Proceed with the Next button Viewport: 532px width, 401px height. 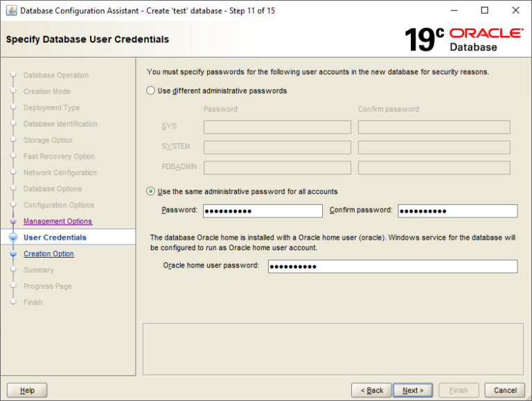[x=413, y=390]
